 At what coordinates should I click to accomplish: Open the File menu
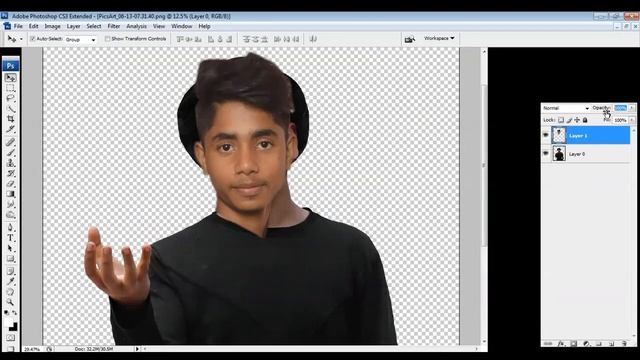18,26
